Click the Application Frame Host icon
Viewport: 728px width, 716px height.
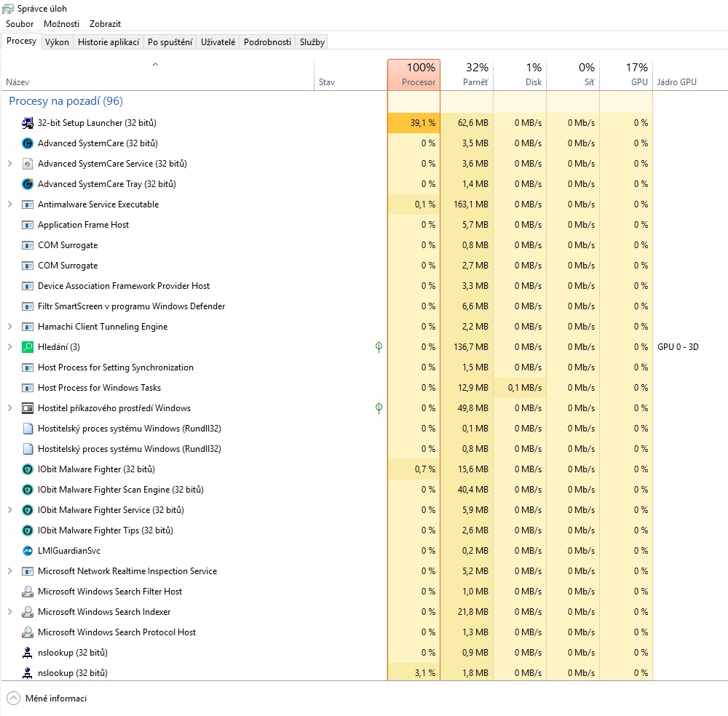pyautogui.click(x=28, y=225)
